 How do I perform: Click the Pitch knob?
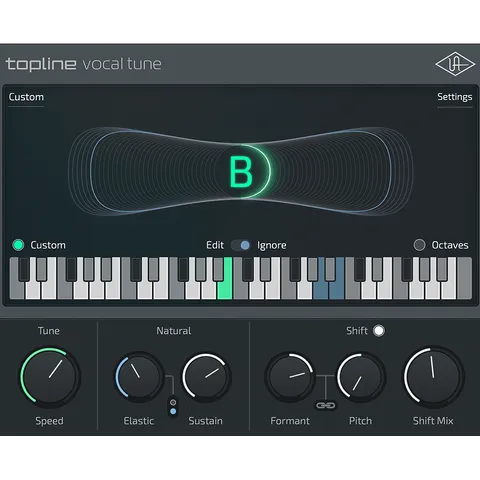tap(361, 377)
